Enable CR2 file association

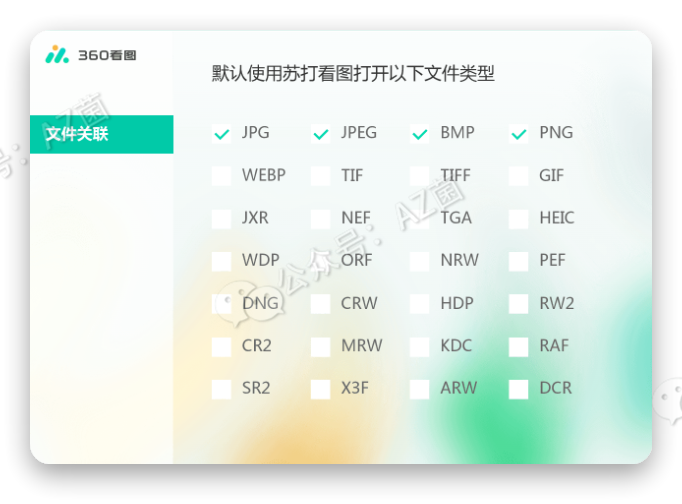(x=221, y=346)
